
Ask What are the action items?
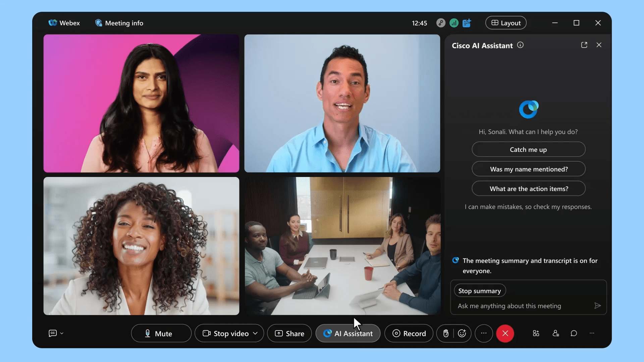[528, 188]
